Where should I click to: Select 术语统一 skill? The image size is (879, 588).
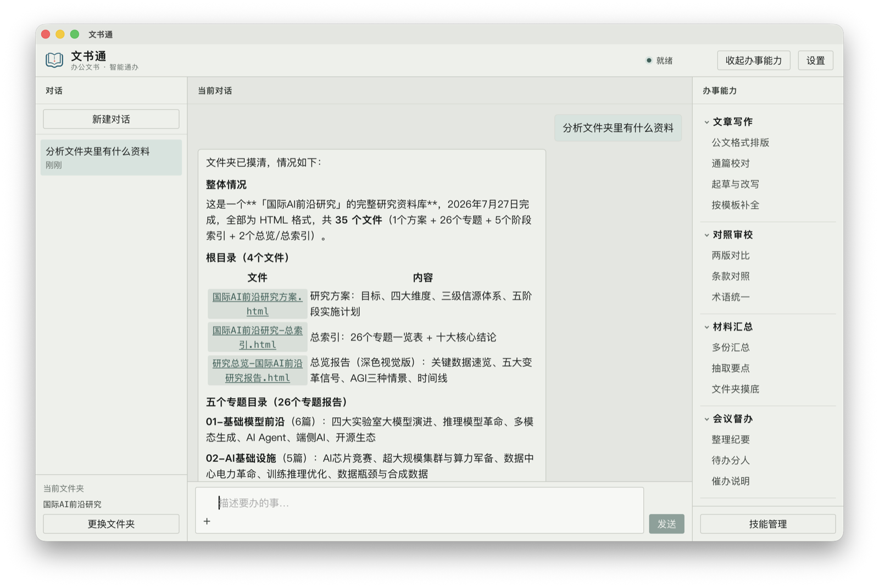coord(730,298)
